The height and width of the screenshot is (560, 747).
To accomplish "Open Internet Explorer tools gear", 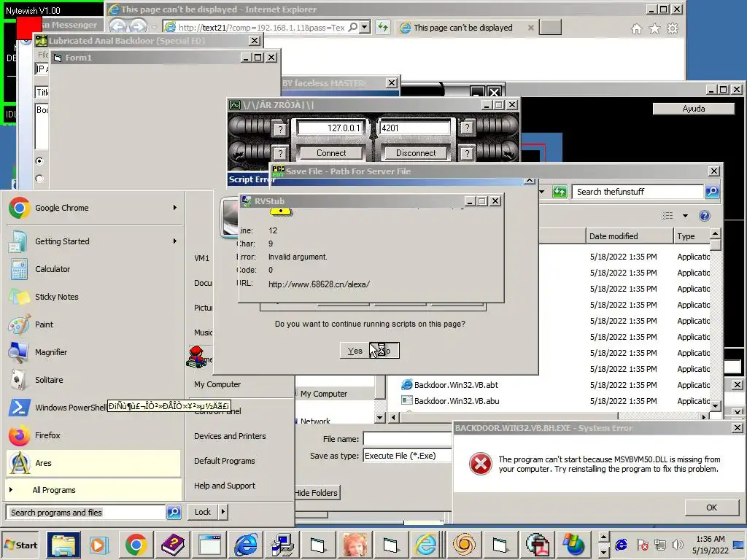I will (x=672, y=28).
